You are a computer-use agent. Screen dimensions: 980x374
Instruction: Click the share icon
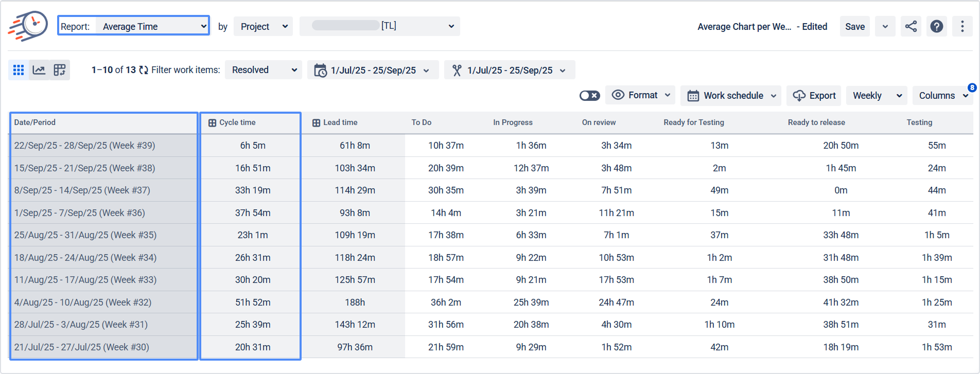point(911,26)
